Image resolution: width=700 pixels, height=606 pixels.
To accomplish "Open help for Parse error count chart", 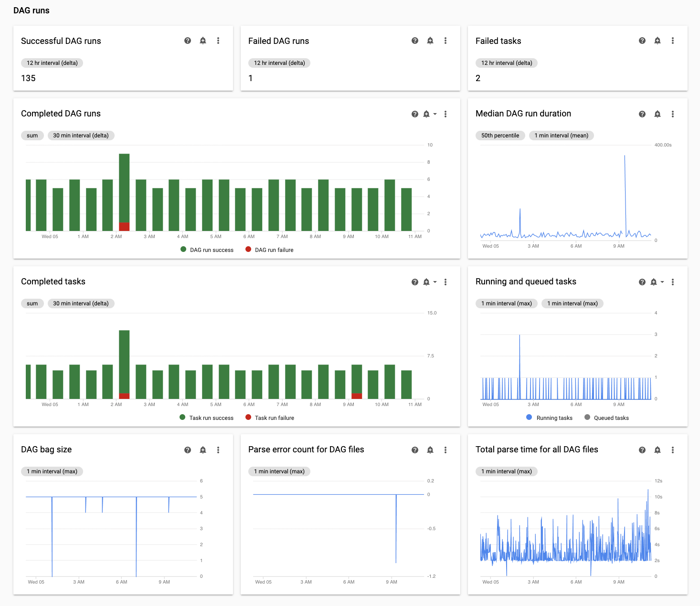I will (x=415, y=450).
